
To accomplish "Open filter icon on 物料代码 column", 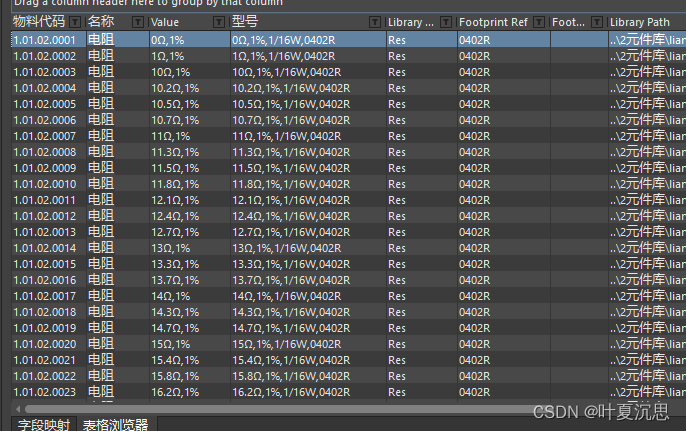I will tap(75, 22).
